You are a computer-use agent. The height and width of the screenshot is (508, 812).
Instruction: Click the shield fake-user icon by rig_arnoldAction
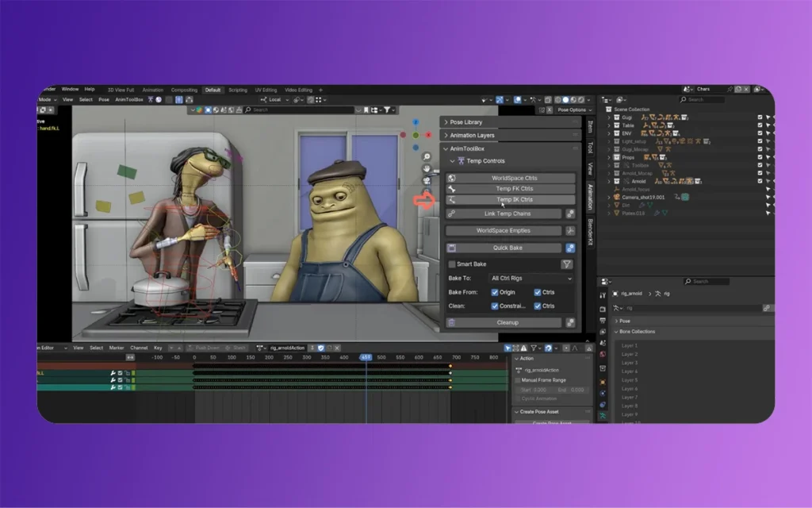pos(321,348)
